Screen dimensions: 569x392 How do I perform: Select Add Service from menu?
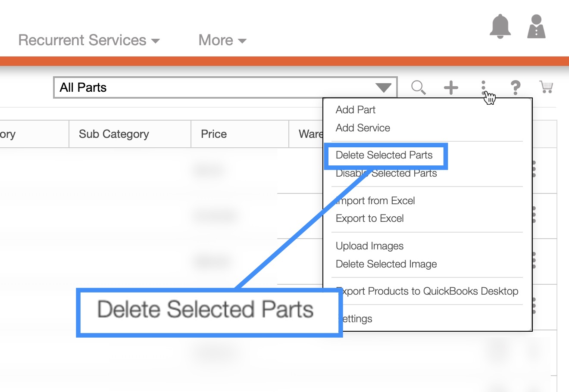pos(363,128)
